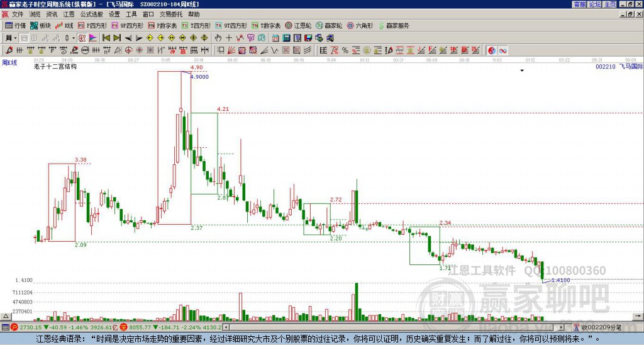The image size is (644, 345).
Task: Open the T四方形 tool
Action: (x=196, y=25)
